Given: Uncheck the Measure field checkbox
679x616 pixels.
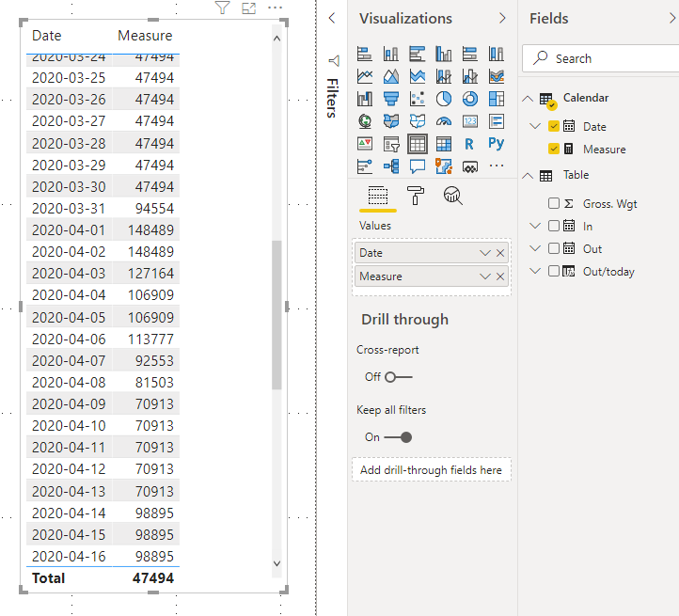Looking at the screenshot, I should [x=553, y=149].
